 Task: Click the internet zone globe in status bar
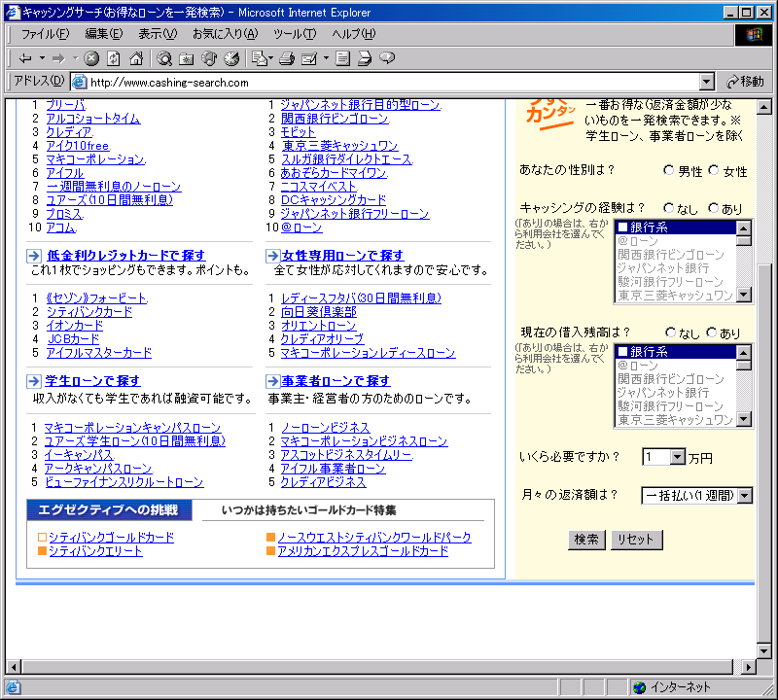[640, 687]
